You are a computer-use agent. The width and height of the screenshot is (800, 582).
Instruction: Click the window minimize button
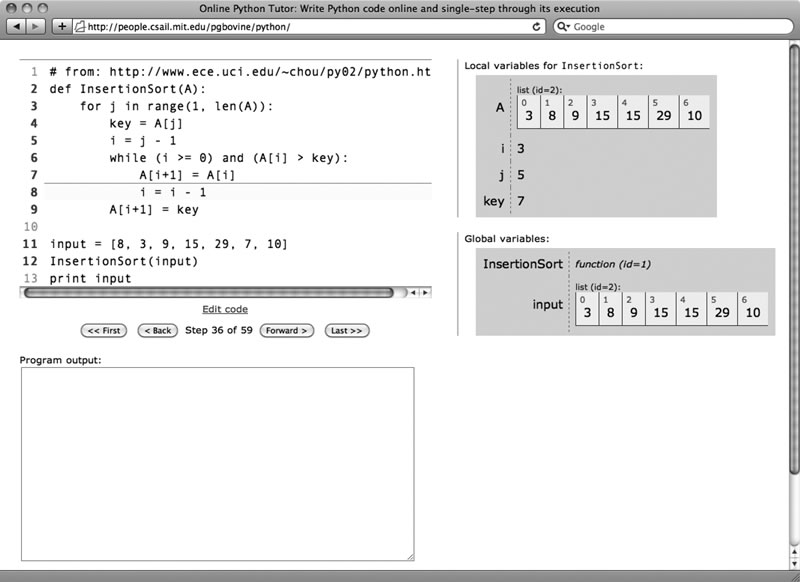[x=27, y=8]
